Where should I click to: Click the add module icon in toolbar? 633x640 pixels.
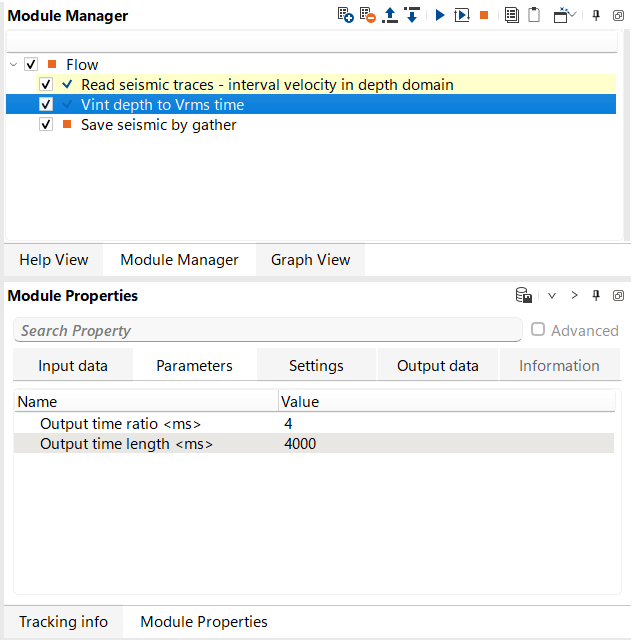coord(345,16)
